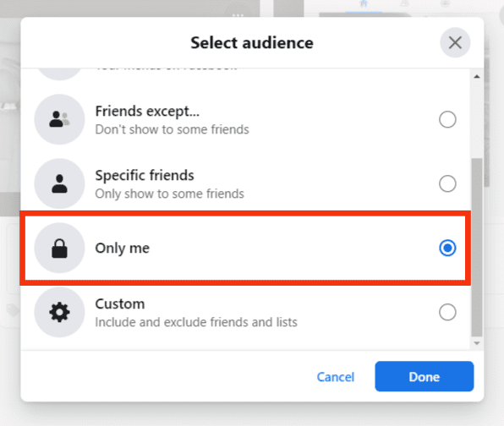Click the Friends except people icon
504x426 pixels.
59,119
